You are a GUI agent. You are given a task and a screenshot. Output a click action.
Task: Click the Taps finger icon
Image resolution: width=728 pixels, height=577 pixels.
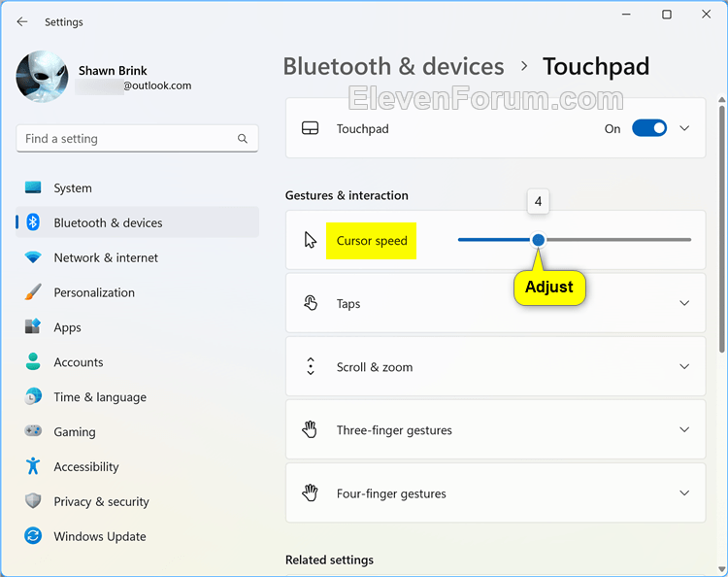click(x=311, y=303)
